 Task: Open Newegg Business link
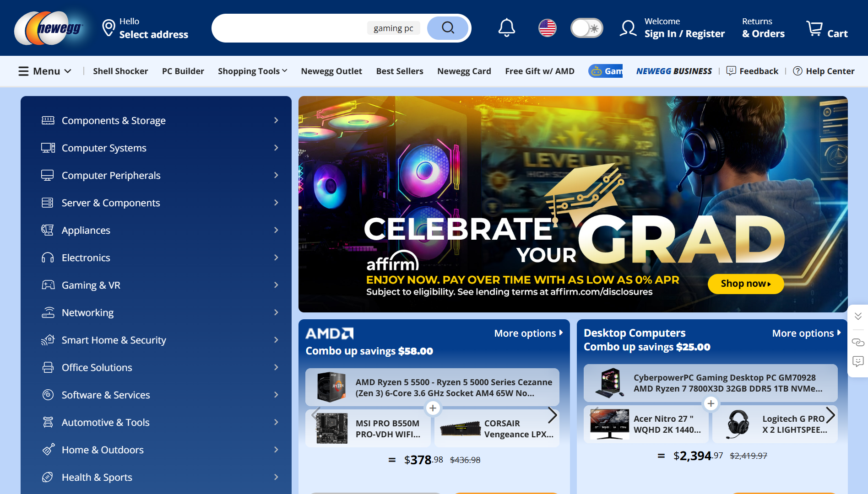click(674, 71)
